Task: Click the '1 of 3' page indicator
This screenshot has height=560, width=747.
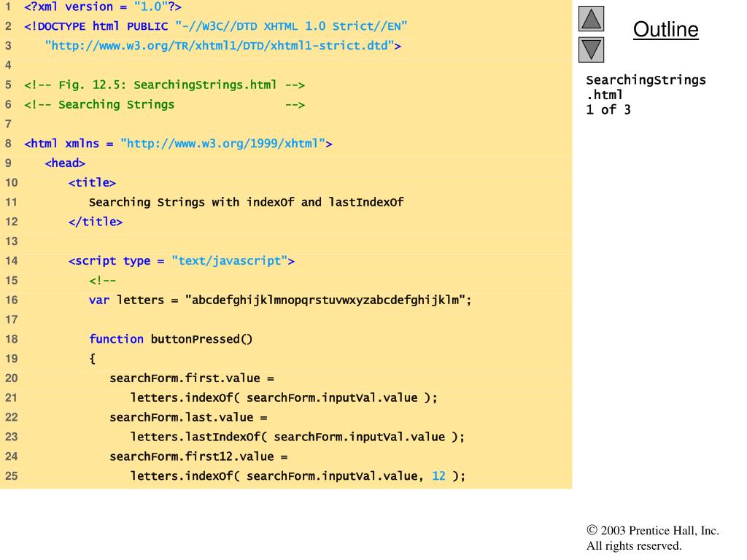Action: (x=608, y=109)
